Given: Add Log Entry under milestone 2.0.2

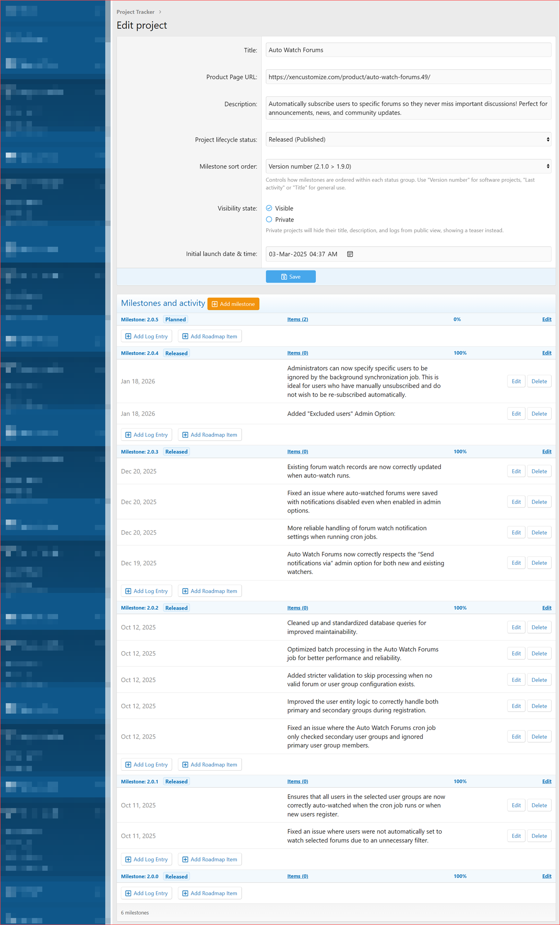Looking at the screenshot, I should click(x=146, y=765).
